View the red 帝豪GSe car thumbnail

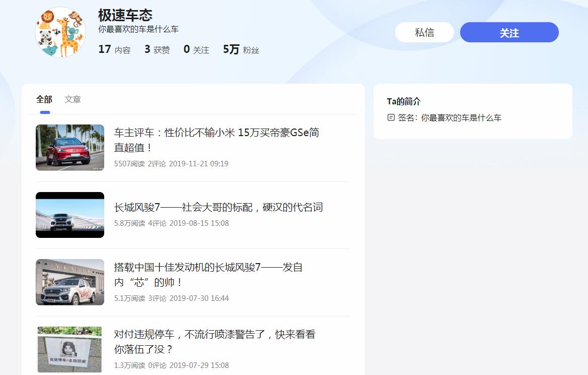pos(70,148)
